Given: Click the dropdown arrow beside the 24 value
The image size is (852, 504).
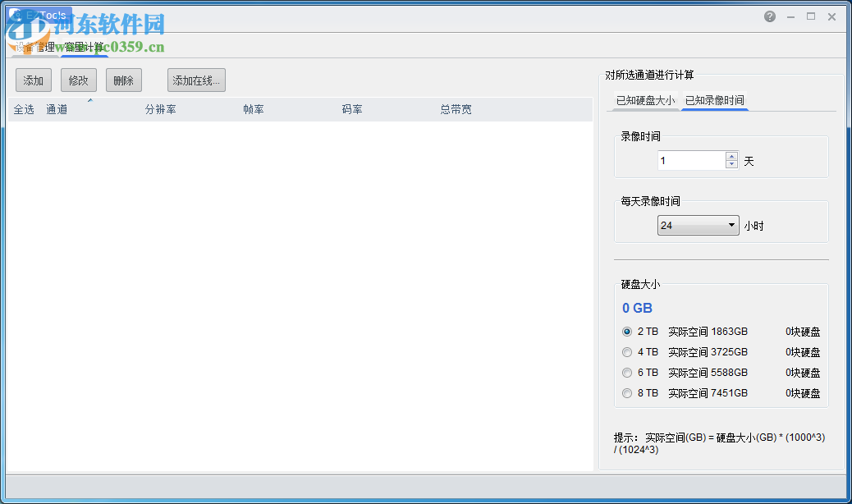Looking at the screenshot, I should click(730, 224).
